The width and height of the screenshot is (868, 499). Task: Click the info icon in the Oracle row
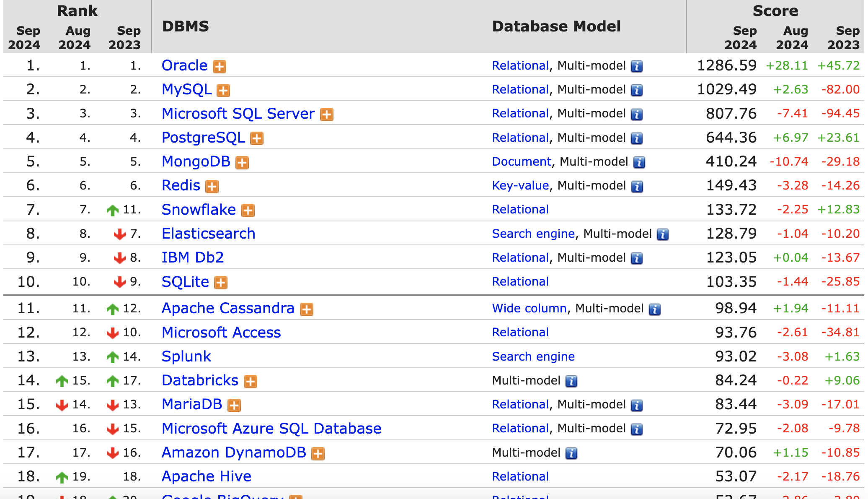tap(637, 66)
